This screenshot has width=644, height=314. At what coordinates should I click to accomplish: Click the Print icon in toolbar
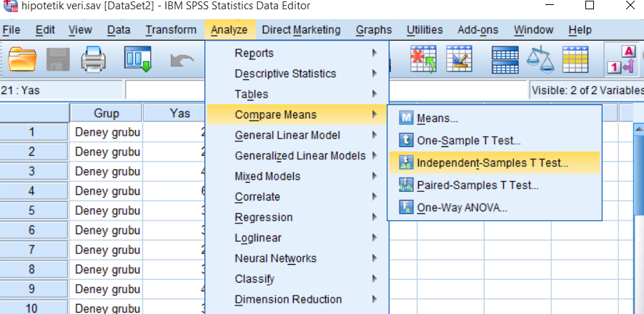pos(94,59)
